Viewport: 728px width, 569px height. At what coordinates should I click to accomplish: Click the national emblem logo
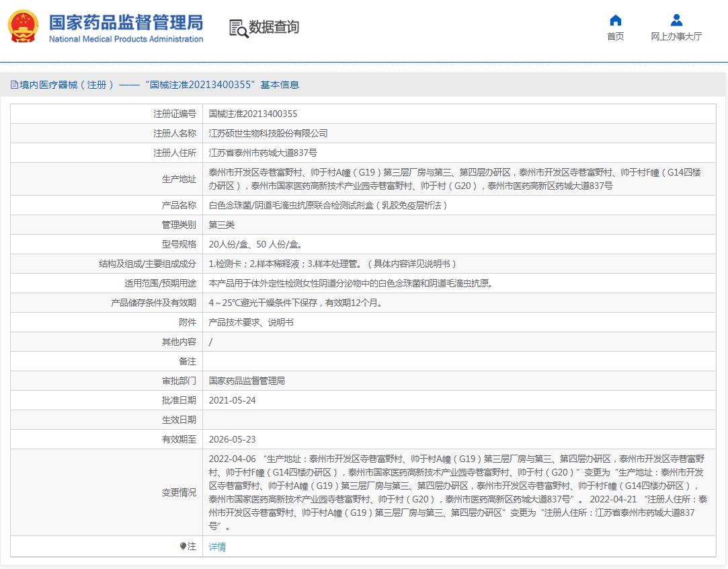(x=24, y=26)
